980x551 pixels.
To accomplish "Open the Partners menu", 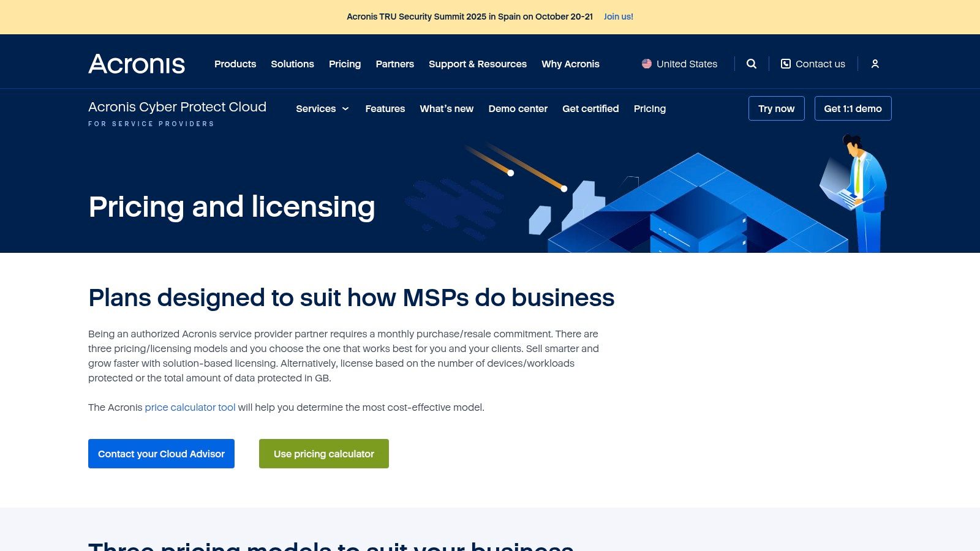I will pos(395,64).
